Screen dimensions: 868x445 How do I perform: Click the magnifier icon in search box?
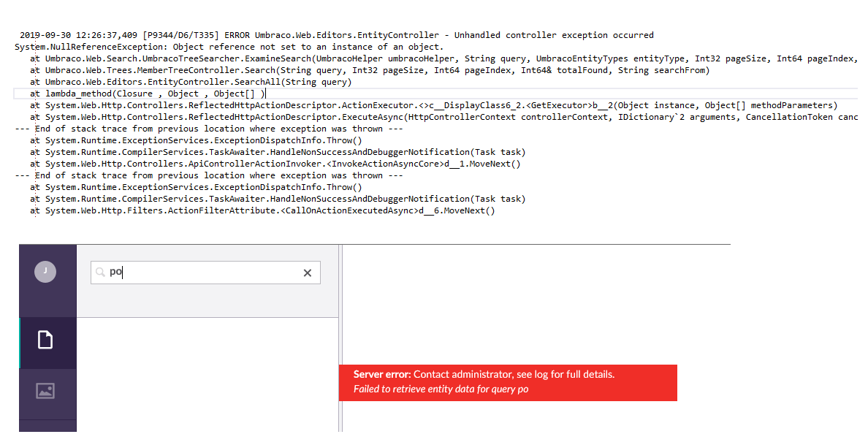tap(100, 272)
